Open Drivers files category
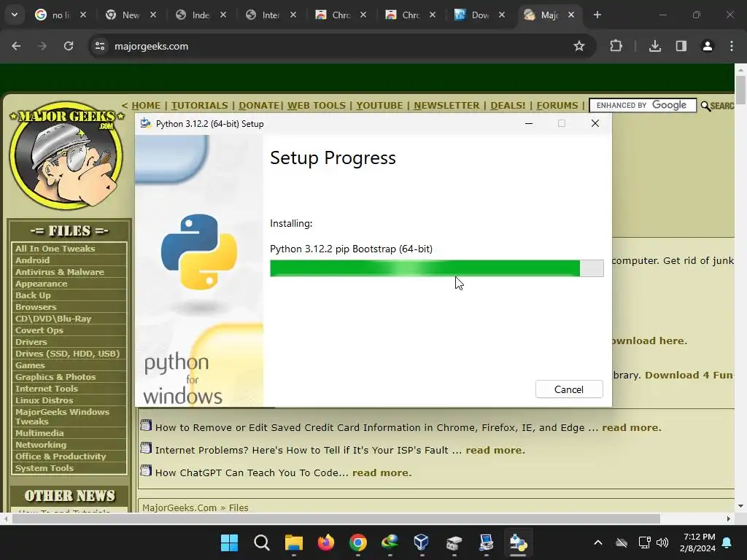This screenshot has width=747, height=560. tap(31, 342)
